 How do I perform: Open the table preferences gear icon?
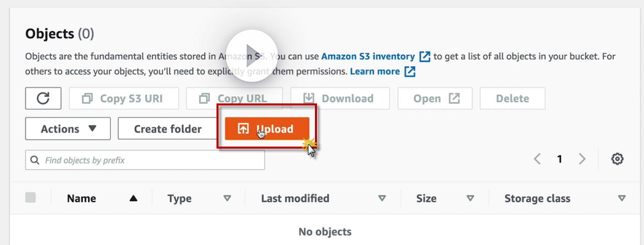[x=617, y=159]
